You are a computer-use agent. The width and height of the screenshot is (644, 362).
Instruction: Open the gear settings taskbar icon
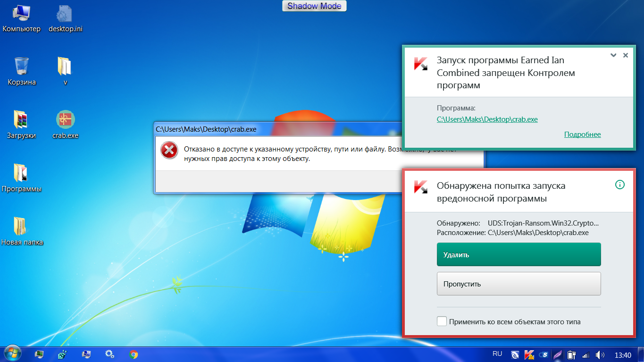point(109,354)
